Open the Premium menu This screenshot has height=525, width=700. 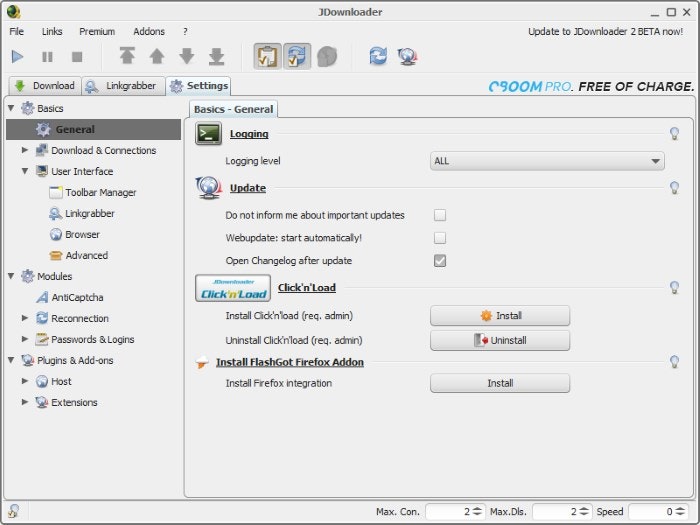click(x=97, y=31)
